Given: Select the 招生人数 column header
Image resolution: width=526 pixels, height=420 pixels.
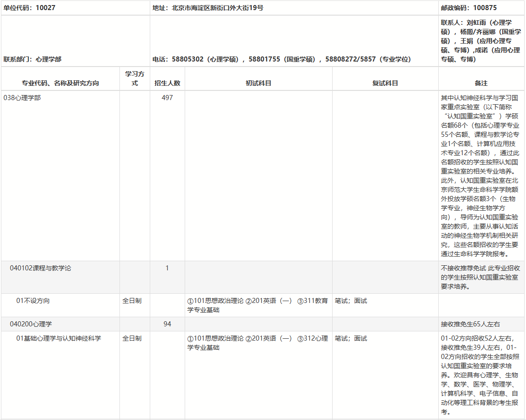Looking at the screenshot, I should pyautogui.click(x=167, y=83).
